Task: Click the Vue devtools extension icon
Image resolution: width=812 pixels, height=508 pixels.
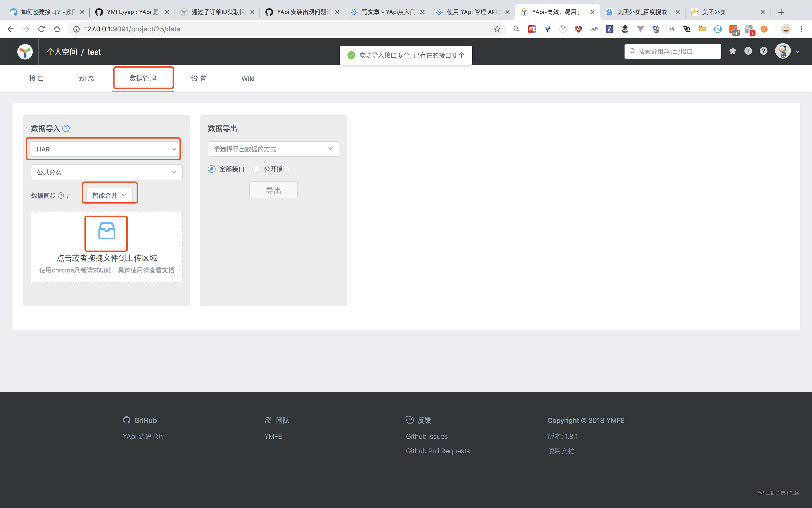Action: [x=640, y=29]
